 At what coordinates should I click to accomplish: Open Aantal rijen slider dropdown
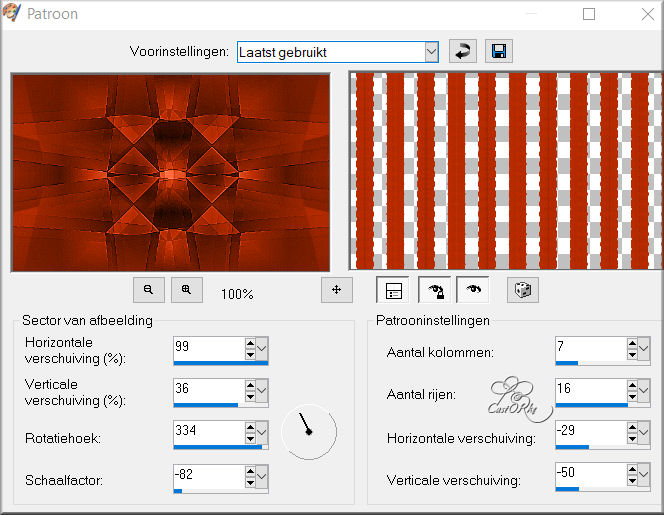coord(644,390)
